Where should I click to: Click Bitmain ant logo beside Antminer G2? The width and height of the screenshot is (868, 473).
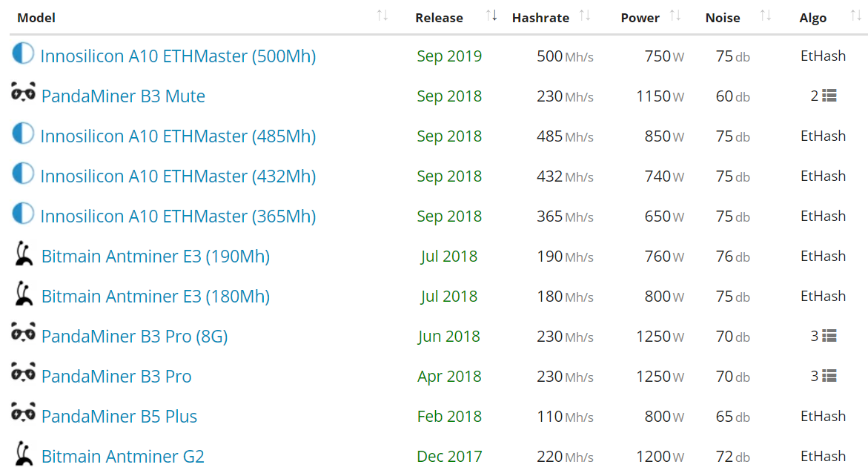point(23,454)
